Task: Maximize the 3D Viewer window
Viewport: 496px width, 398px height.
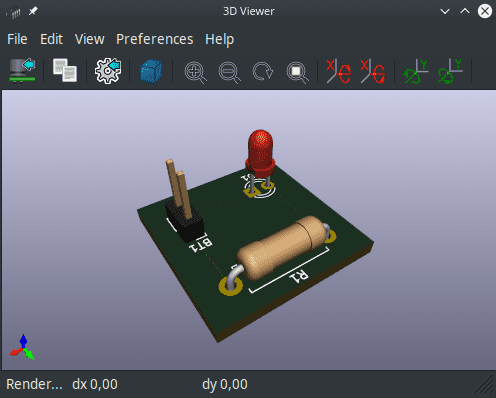Action: pos(465,11)
